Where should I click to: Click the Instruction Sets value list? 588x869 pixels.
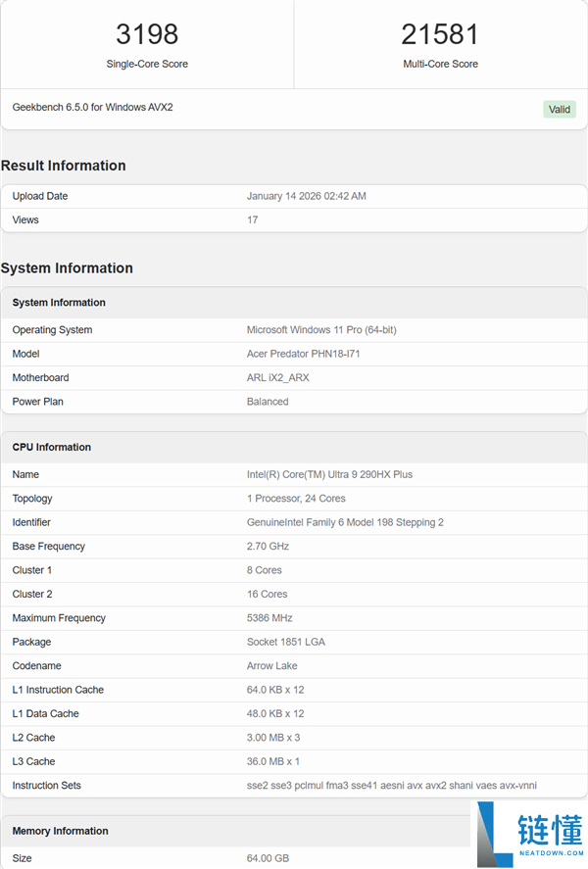391,786
